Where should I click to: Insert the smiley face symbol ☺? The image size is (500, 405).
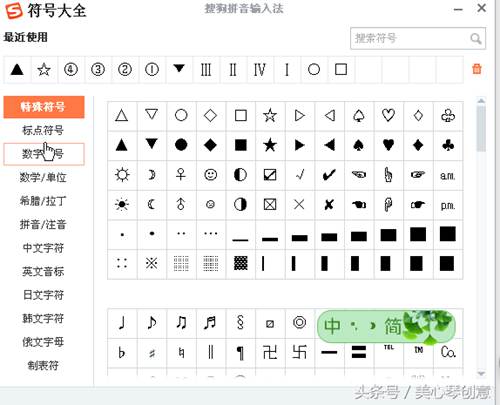[210, 175]
